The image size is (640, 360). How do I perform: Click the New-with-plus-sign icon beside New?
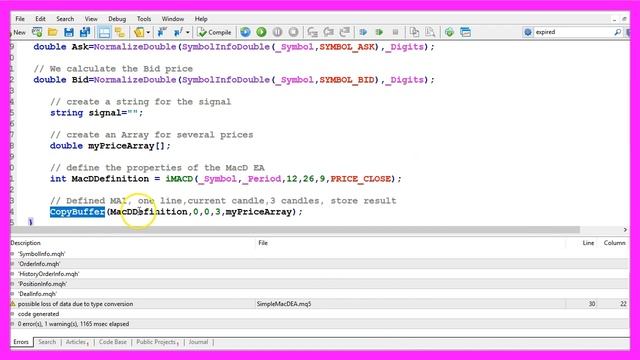pyautogui.click(x=37, y=32)
